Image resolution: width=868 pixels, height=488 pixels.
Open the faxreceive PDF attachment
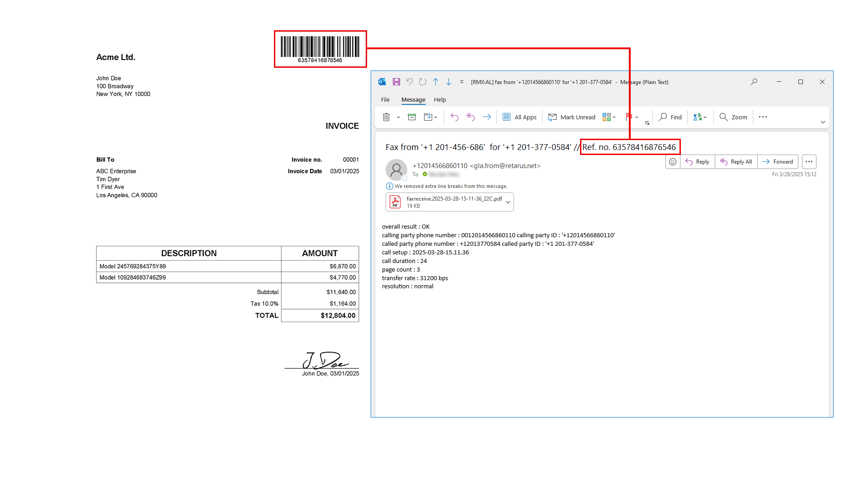(445, 202)
